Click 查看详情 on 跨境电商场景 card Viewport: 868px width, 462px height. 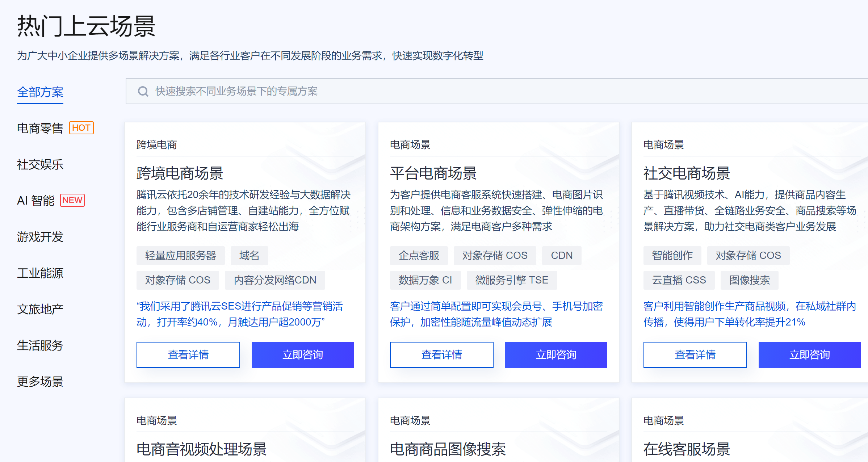[x=188, y=355]
